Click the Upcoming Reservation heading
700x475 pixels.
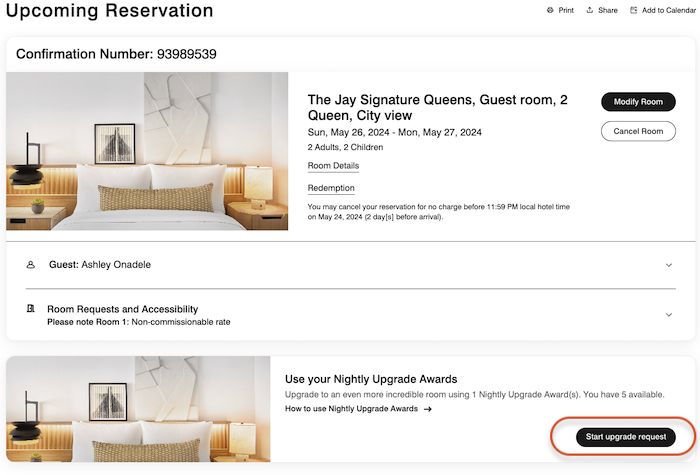pos(109,11)
